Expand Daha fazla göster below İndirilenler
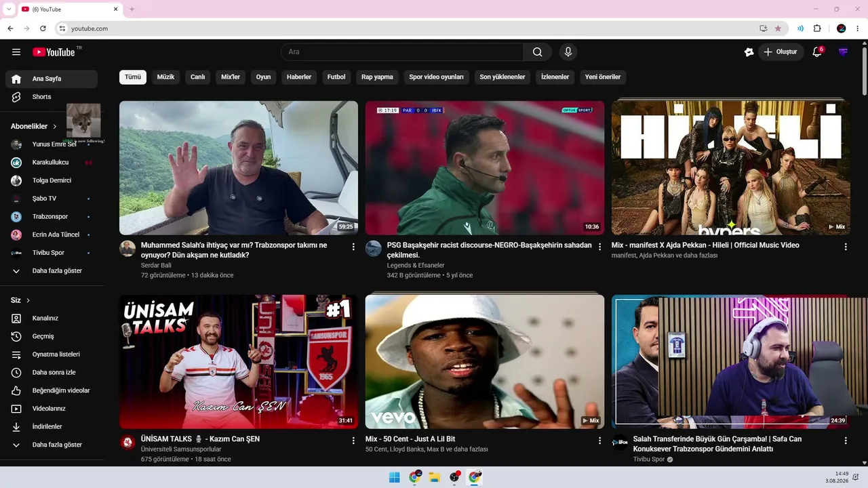Viewport: 868px width, 488px height. pos(52,445)
